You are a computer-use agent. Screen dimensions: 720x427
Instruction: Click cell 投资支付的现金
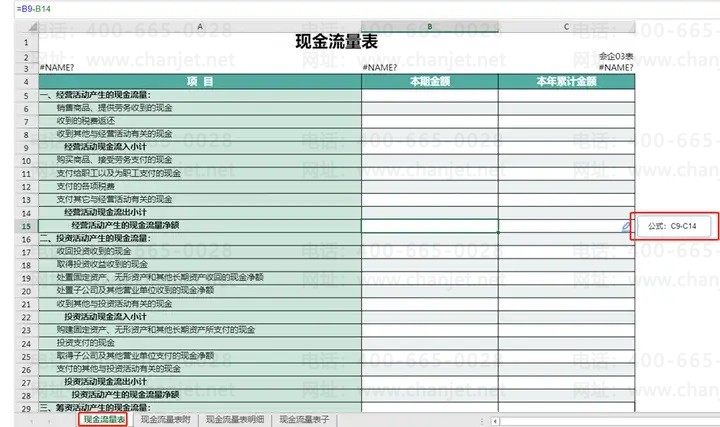click(x=200, y=343)
